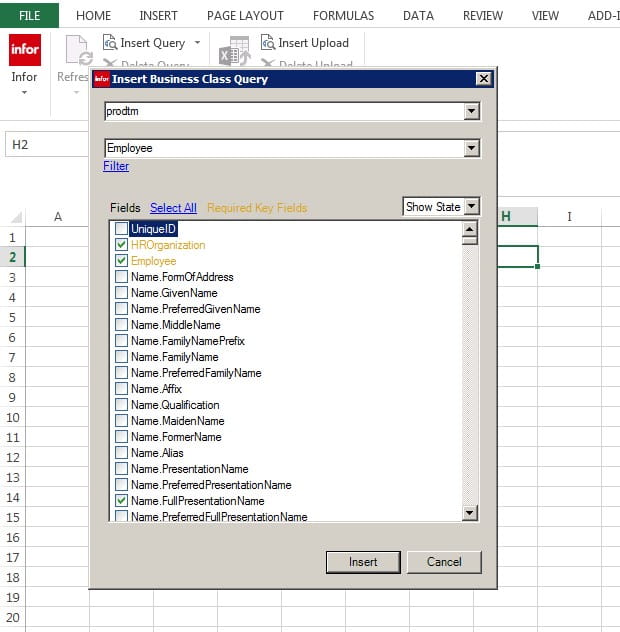
Task: Switch to the FORMULAS tab
Action: [x=343, y=16]
